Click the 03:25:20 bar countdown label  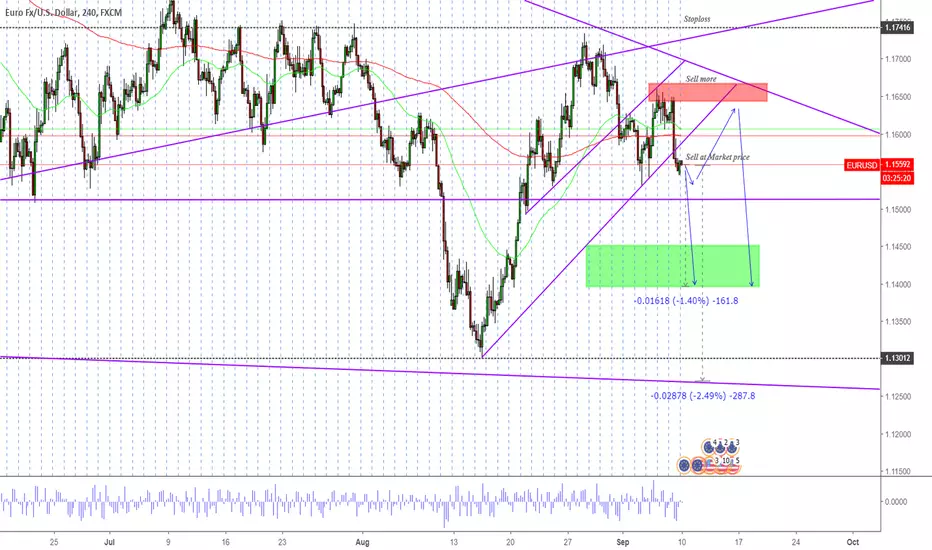[x=898, y=177]
